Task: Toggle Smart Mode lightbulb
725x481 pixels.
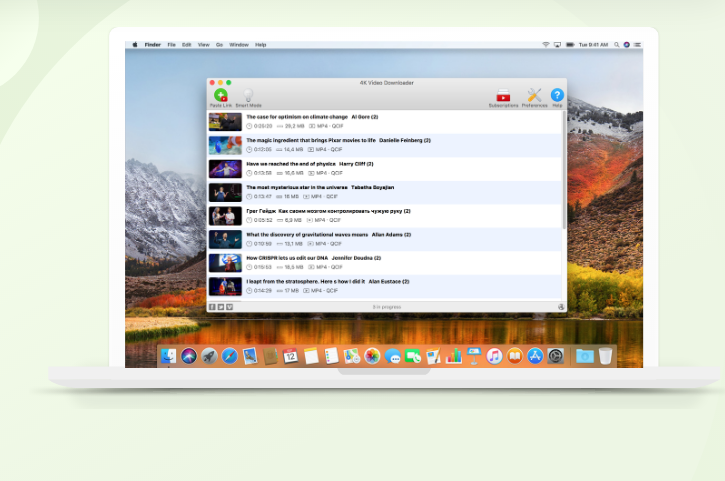Action: (x=248, y=98)
